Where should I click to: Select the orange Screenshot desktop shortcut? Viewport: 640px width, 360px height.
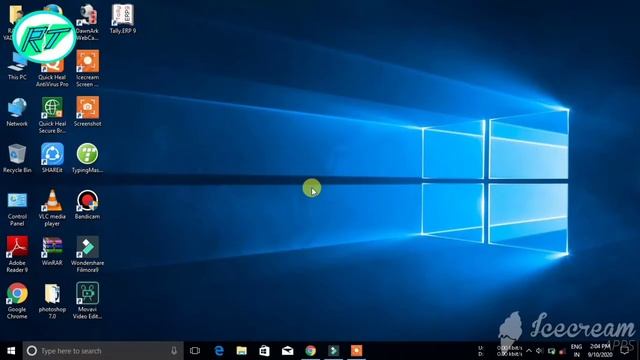point(87,111)
